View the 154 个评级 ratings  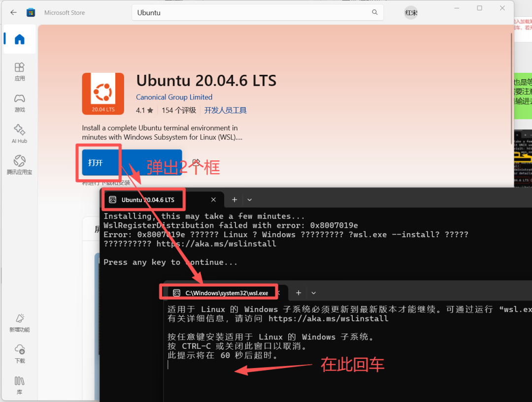click(x=179, y=110)
